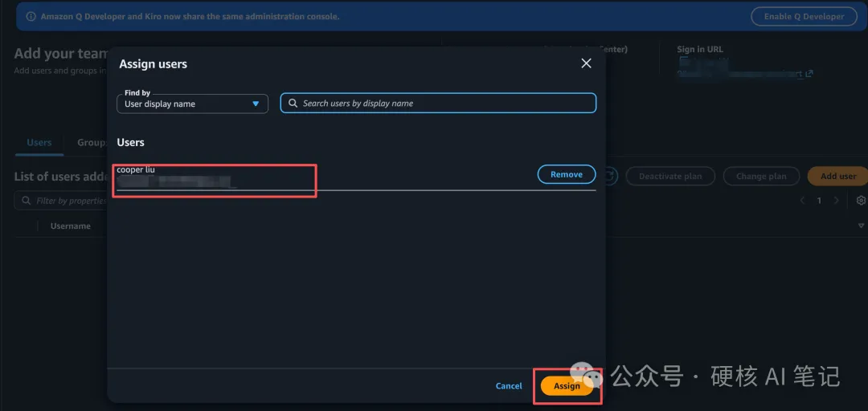Image resolution: width=868 pixels, height=411 pixels.
Task: Click the Add user button
Action: tap(837, 176)
